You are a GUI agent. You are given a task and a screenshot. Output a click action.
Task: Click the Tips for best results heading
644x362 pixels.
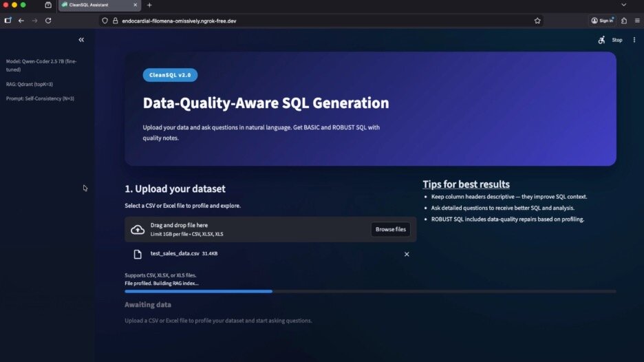[x=466, y=184]
